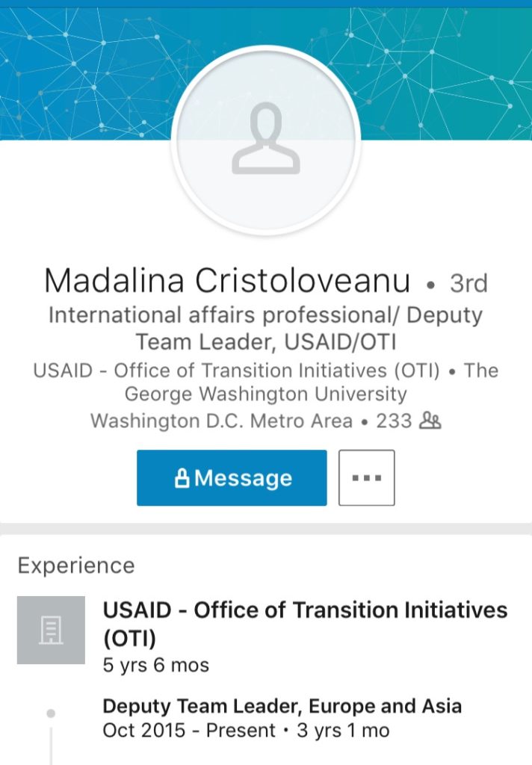
Task: Click the Experience section heading
Action: (x=76, y=566)
